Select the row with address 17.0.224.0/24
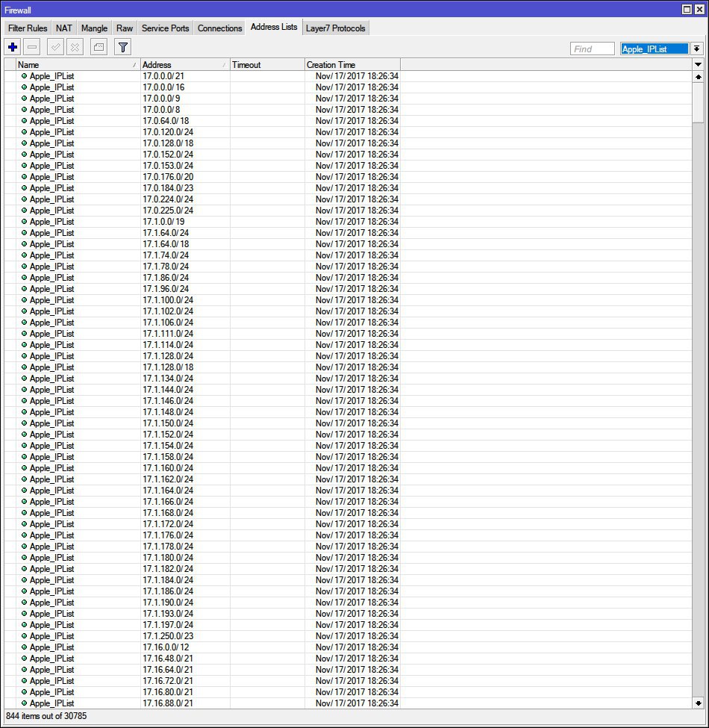Screen dimensions: 709x728 [x=348, y=199]
